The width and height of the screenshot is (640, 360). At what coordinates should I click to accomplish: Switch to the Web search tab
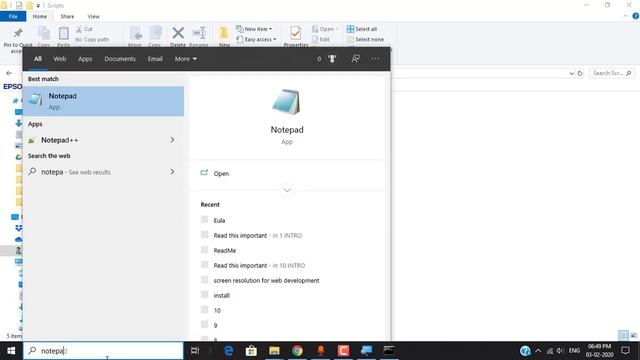60,59
